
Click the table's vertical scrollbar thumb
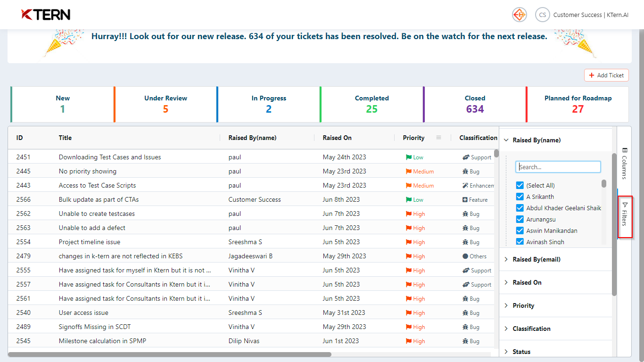pos(496,153)
